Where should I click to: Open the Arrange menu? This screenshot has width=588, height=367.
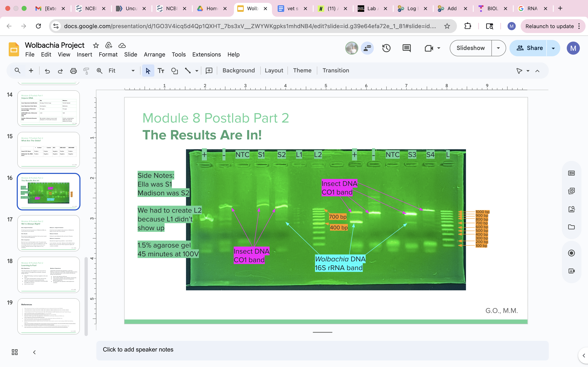[x=154, y=54]
